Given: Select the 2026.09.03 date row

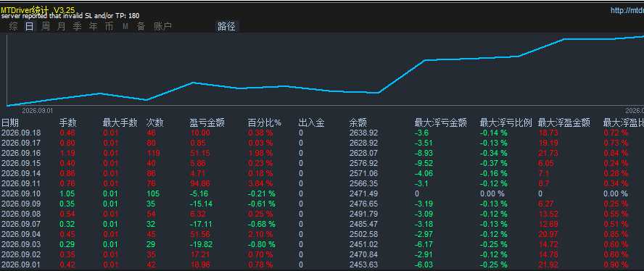Looking at the screenshot, I should pos(21,244).
